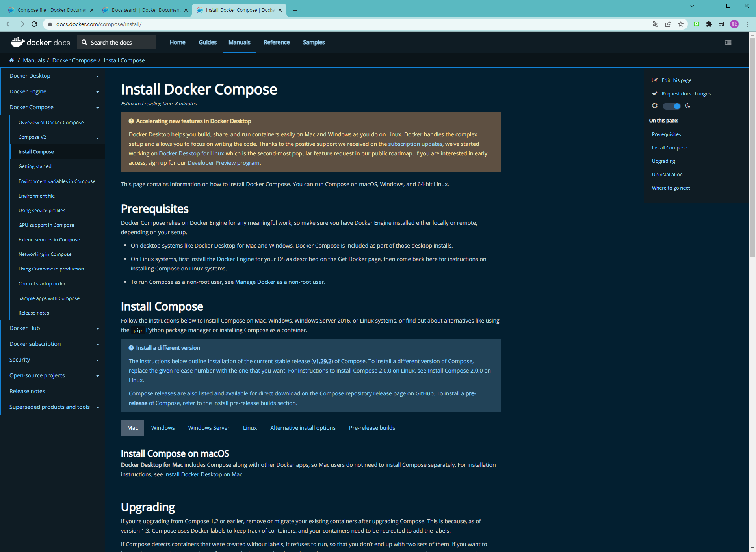The width and height of the screenshot is (756, 552).
Task: Expand Docker Desktop sidebar section
Action: (98, 76)
